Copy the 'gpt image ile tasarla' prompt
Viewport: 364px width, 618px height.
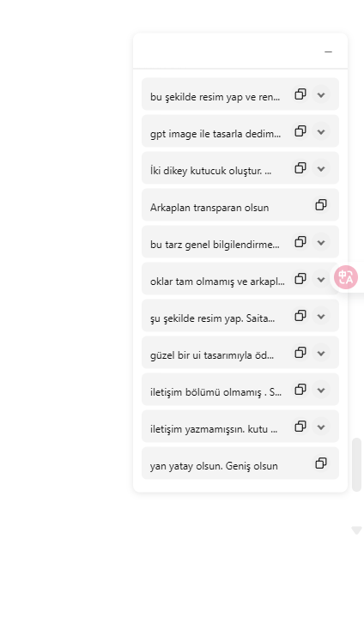click(300, 130)
